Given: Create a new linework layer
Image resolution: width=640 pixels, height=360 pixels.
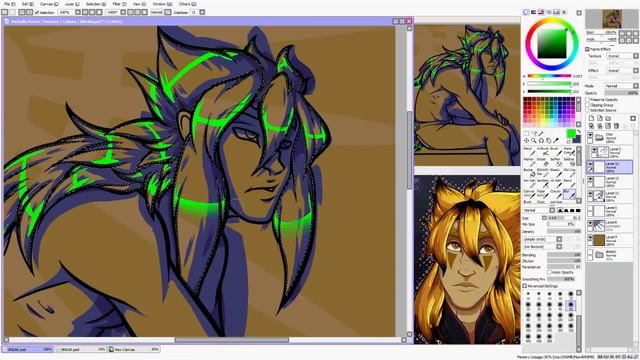Looking at the screenshot, I should (x=600, y=118).
